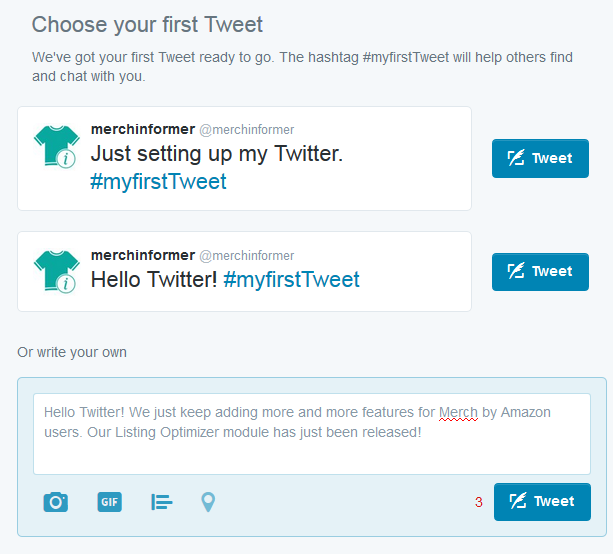Open #myfirstTweet hashtag in the first tweet card
This screenshot has height=554, width=613.
click(x=158, y=181)
